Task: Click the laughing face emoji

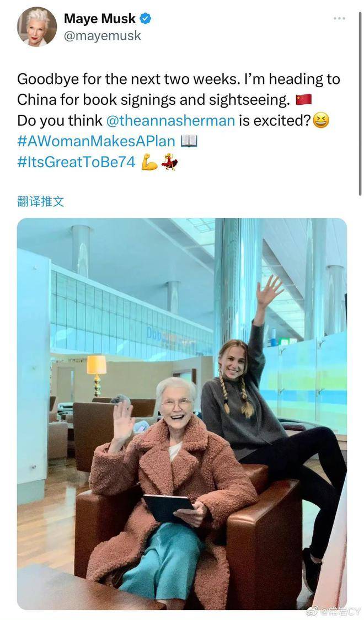Action: (320, 120)
